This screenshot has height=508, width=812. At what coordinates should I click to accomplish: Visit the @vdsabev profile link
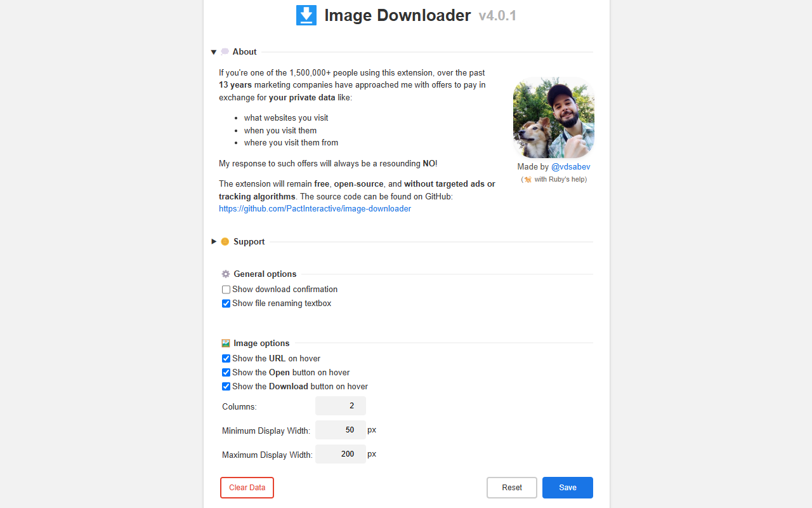571,166
